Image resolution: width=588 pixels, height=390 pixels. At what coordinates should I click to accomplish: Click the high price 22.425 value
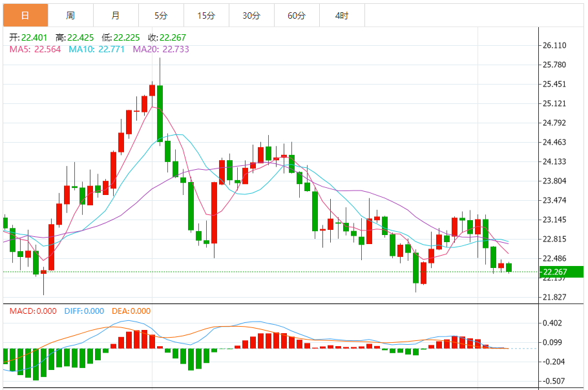(x=80, y=38)
